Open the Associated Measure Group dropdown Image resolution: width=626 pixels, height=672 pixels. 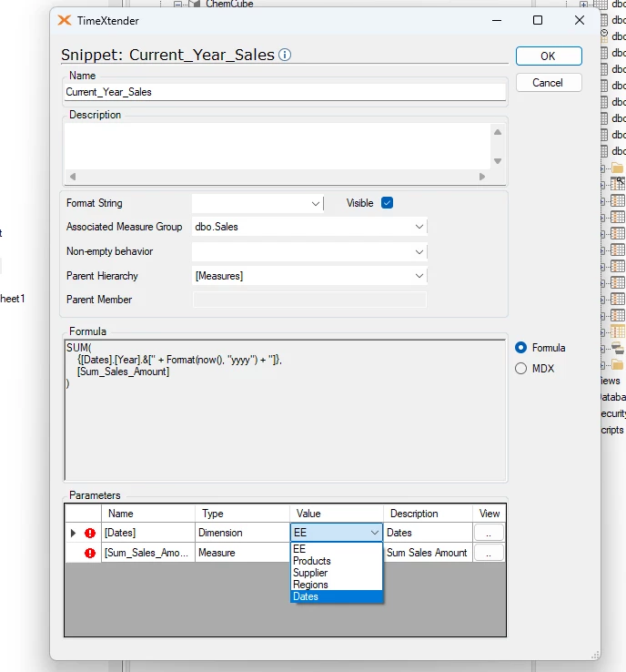(x=419, y=227)
